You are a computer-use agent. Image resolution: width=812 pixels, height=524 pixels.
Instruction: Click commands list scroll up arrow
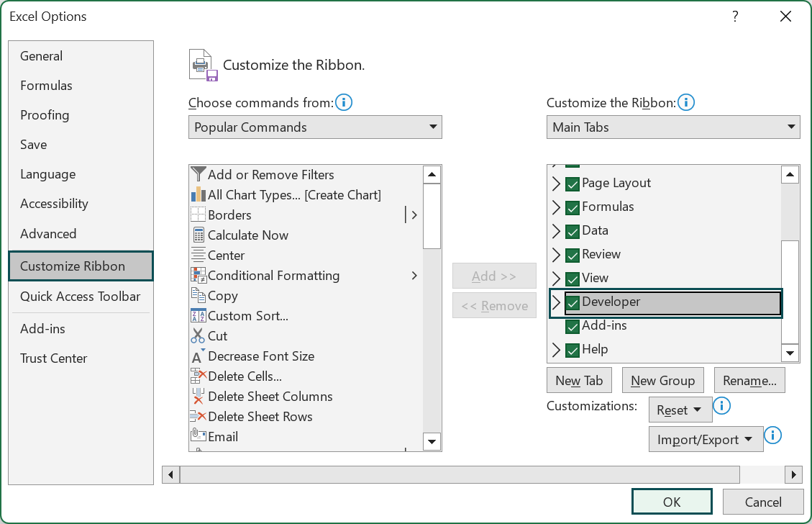pos(432,175)
